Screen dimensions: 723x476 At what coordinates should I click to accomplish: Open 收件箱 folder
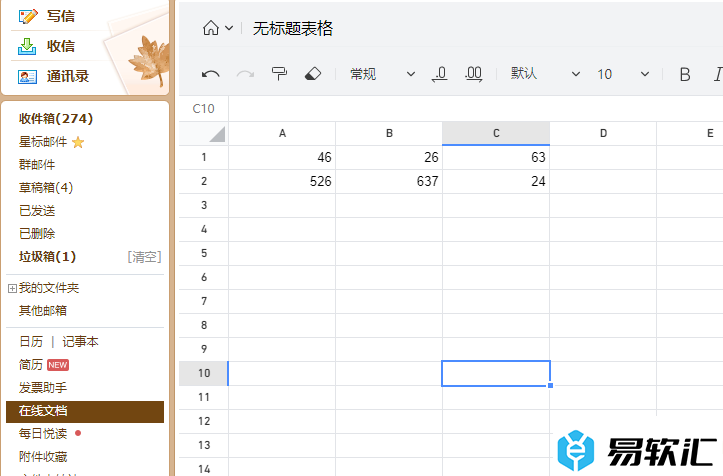(x=55, y=119)
